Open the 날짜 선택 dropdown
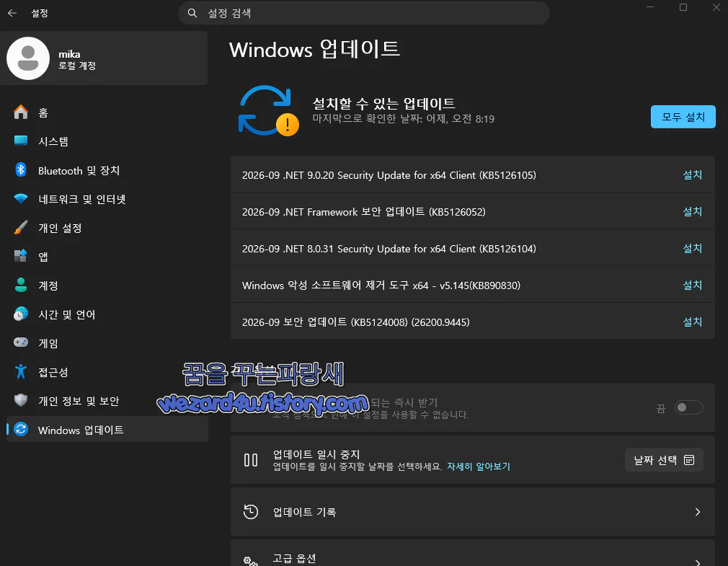Image resolution: width=728 pixels, height=566 pixels. [x=664, y=460]
